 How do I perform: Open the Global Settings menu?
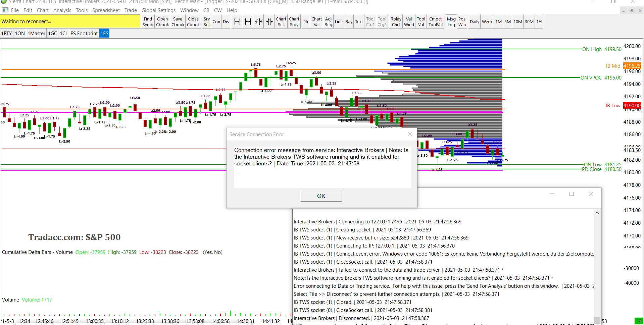(158, 10)
